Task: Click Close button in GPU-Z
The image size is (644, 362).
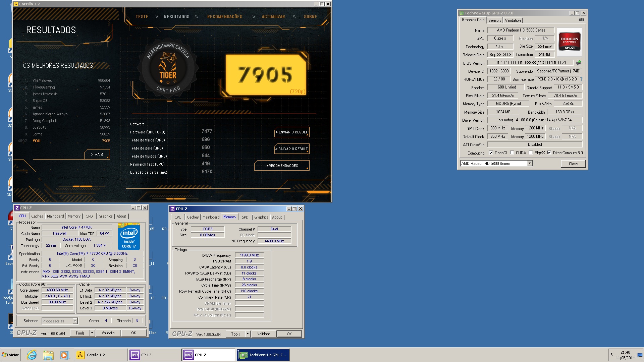Action: (x=573, y=164)
